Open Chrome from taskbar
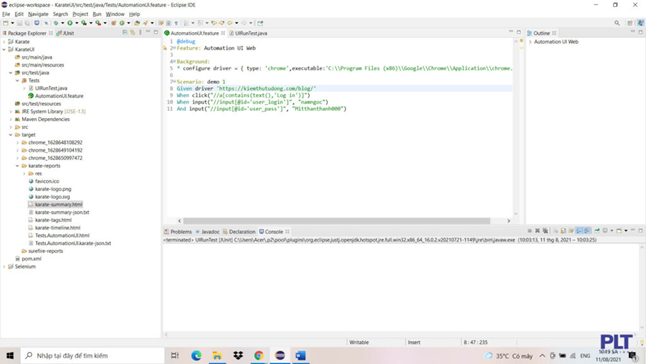The height and width of the screenshot is (364, 646). 259,355
